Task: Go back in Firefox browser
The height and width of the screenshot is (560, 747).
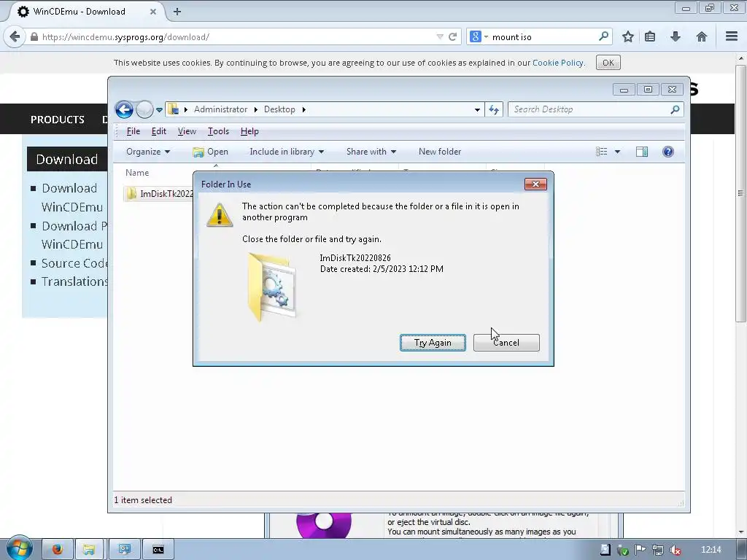Action: tap(15, 36)
